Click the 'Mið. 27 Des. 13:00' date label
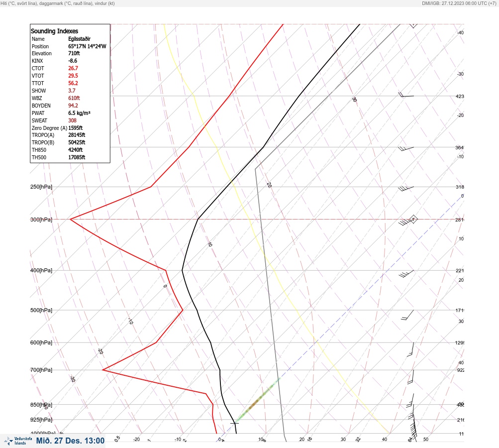This screenshot has height=448, width=499. tap(70, 441)
